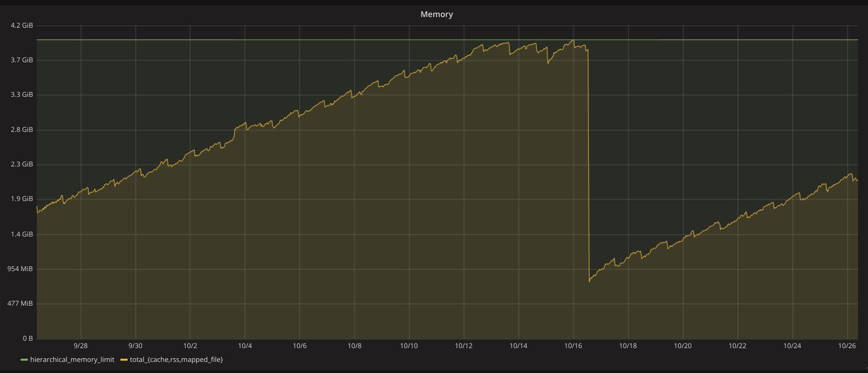Click the 10/2 date label
868x373 pixels.
(190, 346)
